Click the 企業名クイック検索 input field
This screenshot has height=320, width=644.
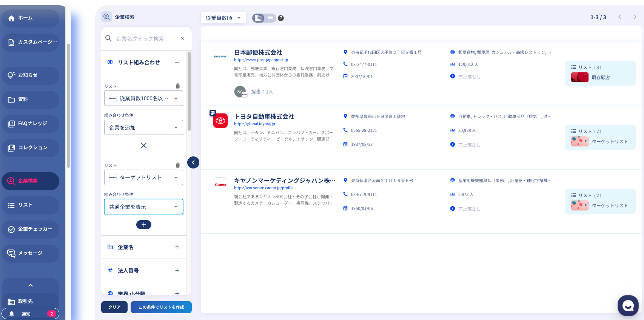click(x=145, y=39)
